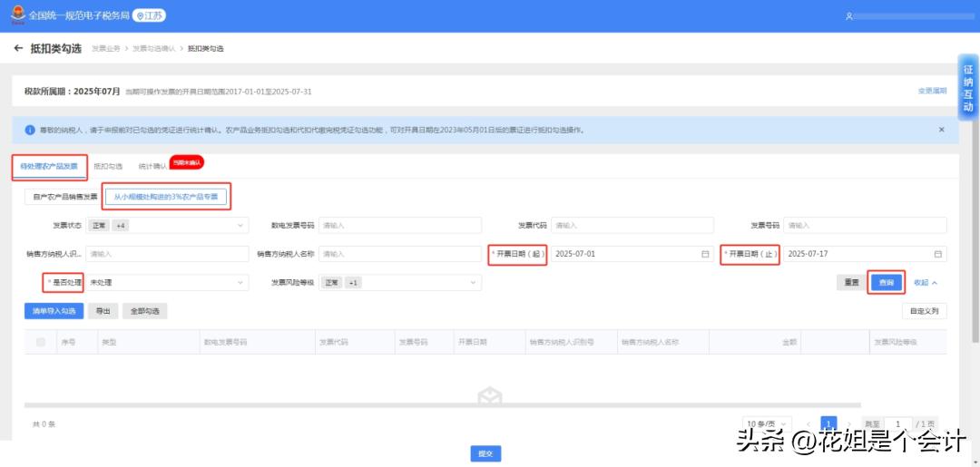Click the 发票代码 input field

pos(632,226)
